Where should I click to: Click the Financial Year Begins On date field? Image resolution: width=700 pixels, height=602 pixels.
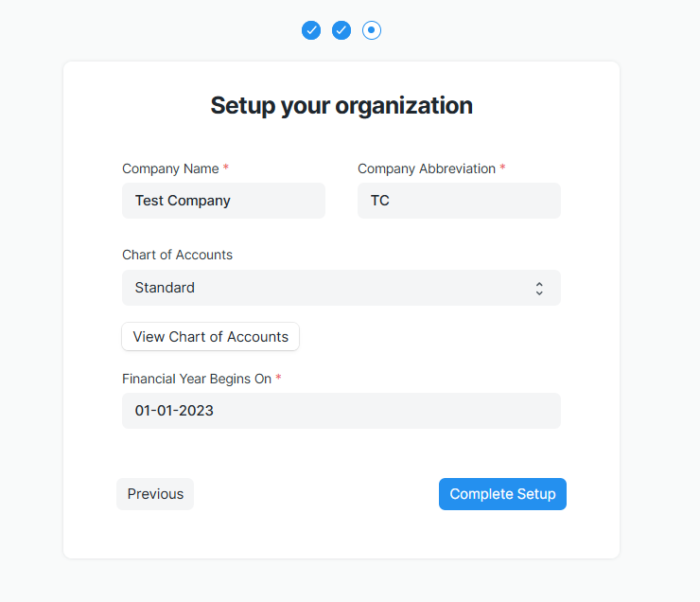click(x=341, y=411)
